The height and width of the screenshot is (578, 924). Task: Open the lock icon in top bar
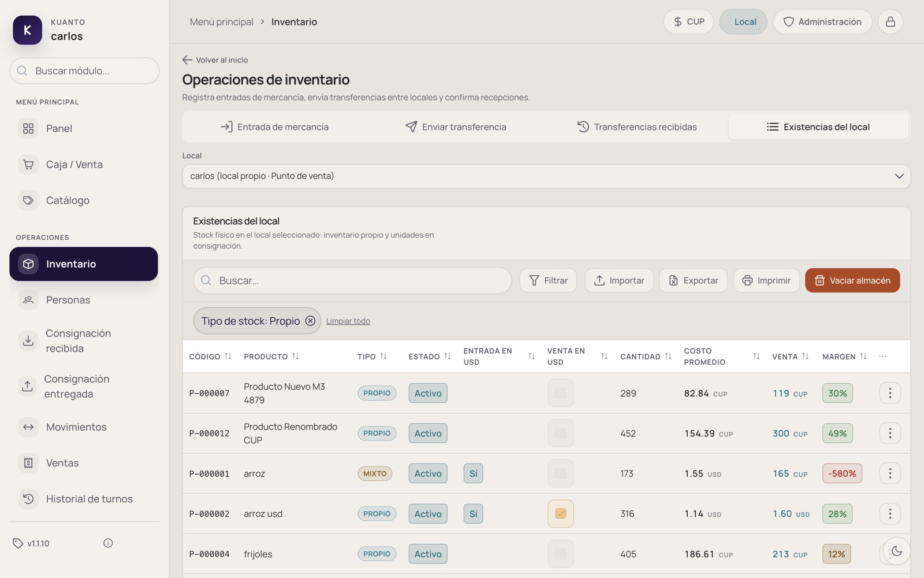pyautogui.click(x=891, y=22)
